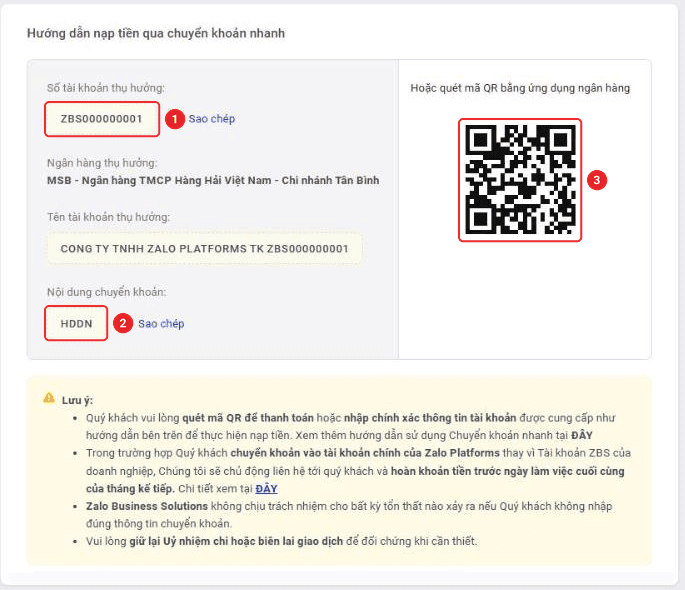Screen dimensions: 685x590
Task: Click the bold text quét mã QR để thanh toán
Action: click(x=248, y=418)
